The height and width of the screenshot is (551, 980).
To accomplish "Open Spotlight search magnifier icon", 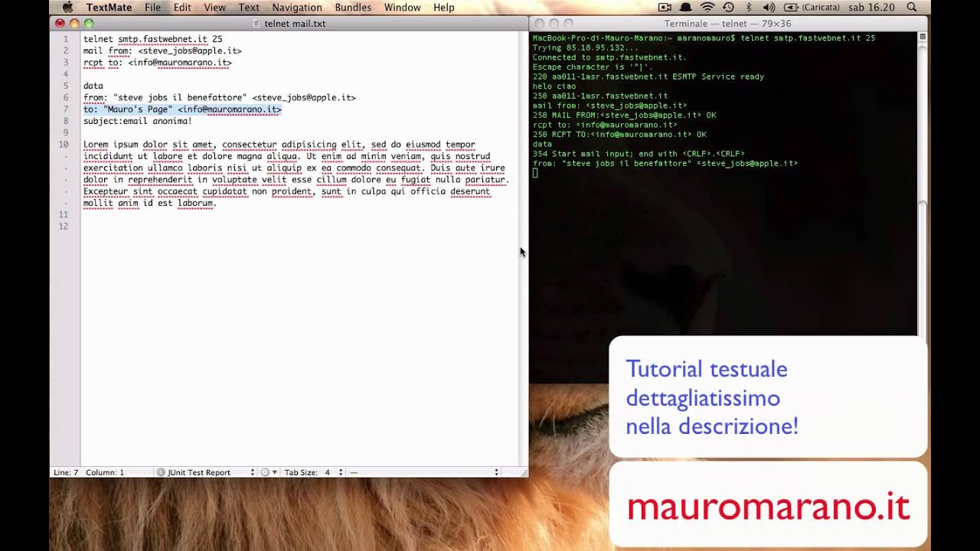I will coord(911,7).
